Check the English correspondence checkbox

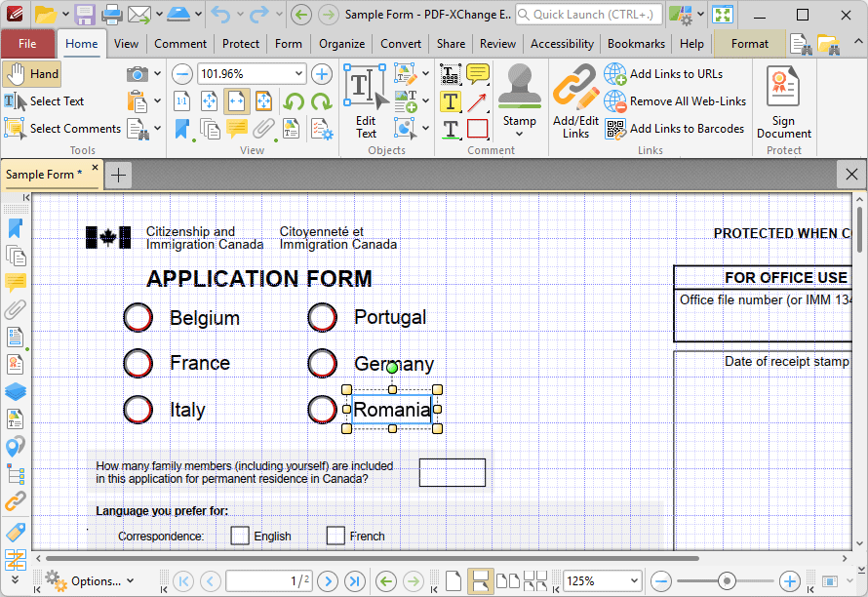pyautogui.click(x=240, y=536)
